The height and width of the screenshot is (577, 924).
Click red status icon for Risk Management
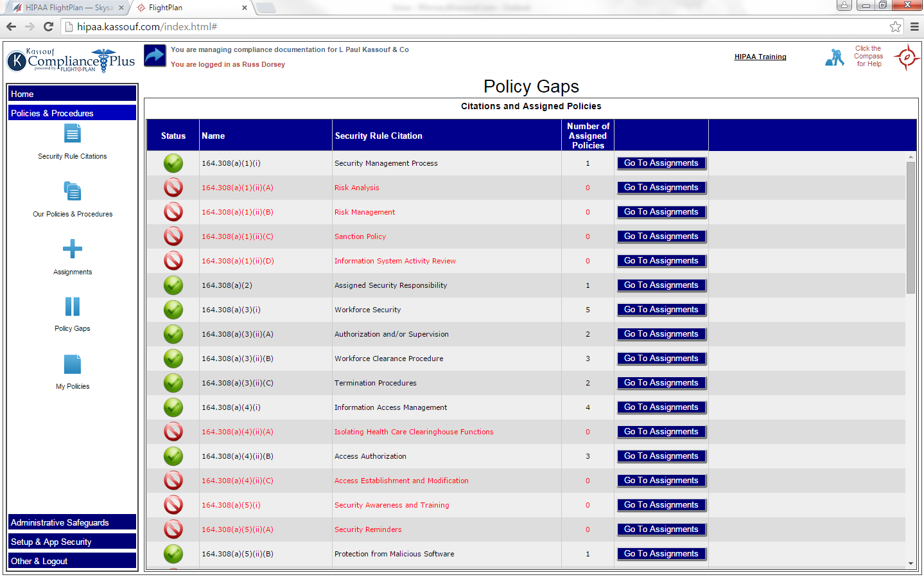173,212
